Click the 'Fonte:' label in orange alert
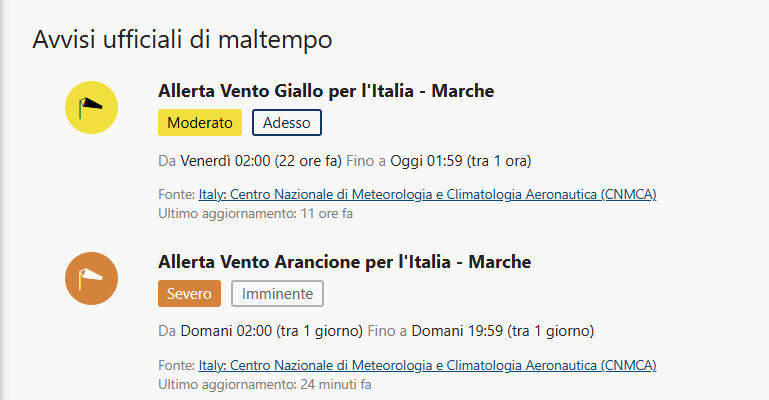Viewport: 769px width, 400px height. [176, 365]
